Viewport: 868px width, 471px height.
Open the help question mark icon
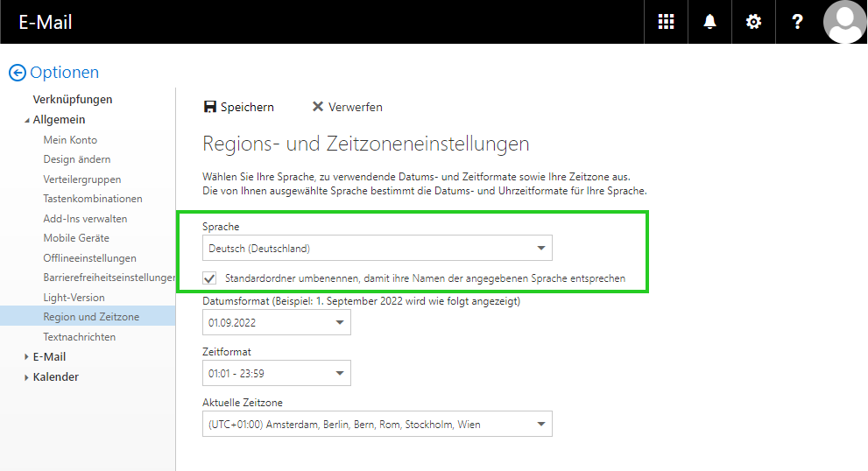coord(797,22)
